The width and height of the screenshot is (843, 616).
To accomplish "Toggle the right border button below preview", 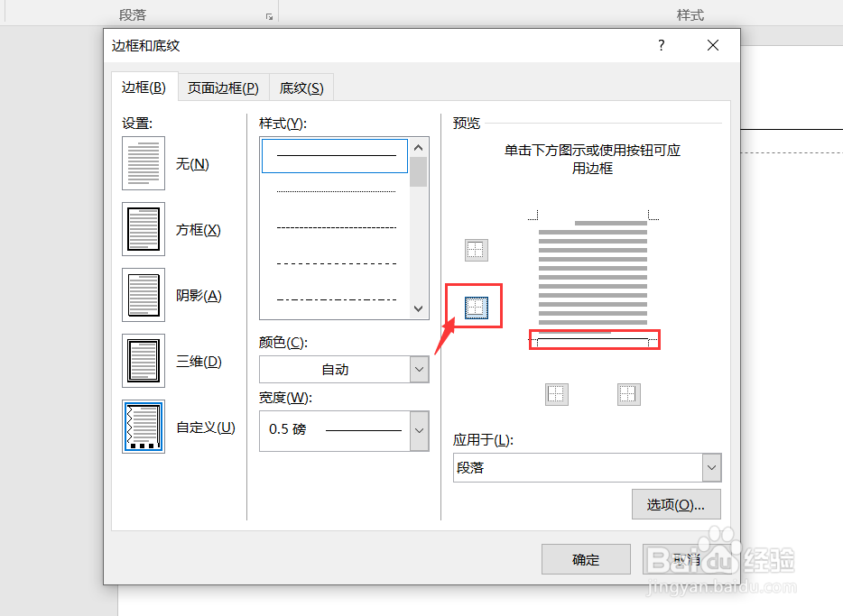I will [628, 395].
